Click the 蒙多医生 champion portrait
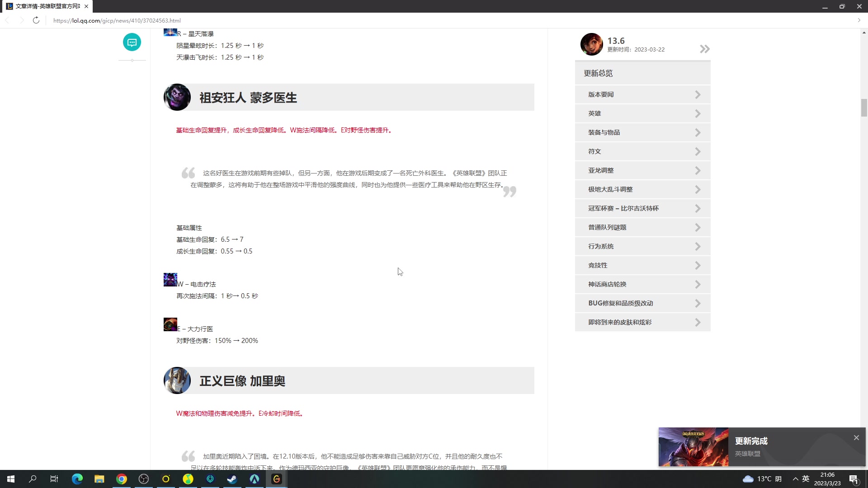868x488 pixels. (177, 97)
